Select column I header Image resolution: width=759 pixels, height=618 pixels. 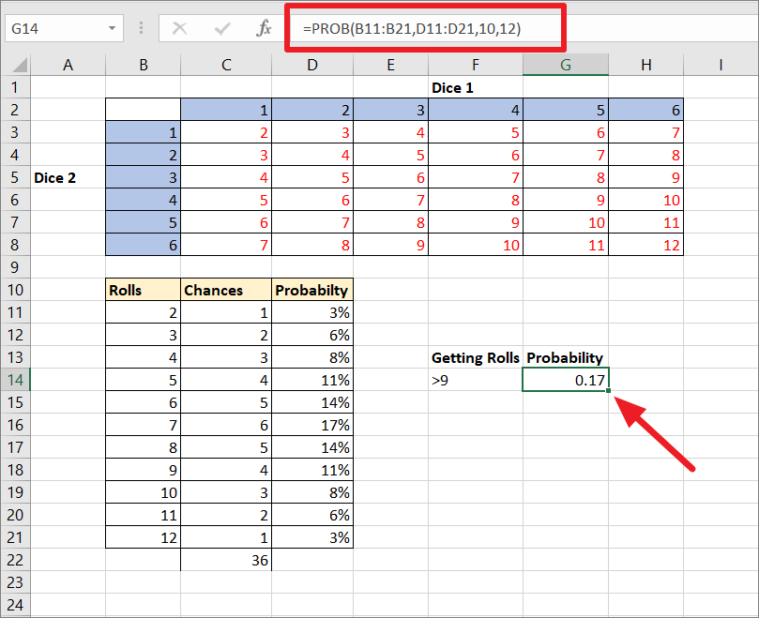[x=720, y=64]
